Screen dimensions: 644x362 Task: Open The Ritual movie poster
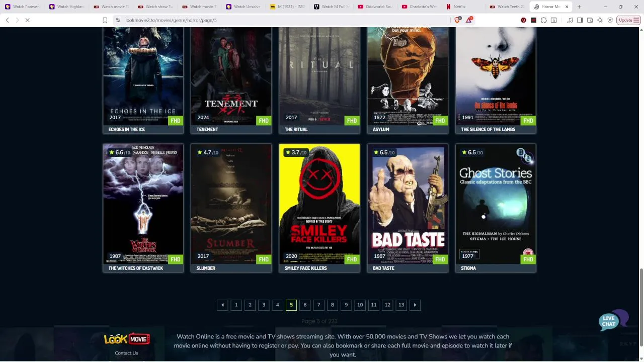coord(319,76)
